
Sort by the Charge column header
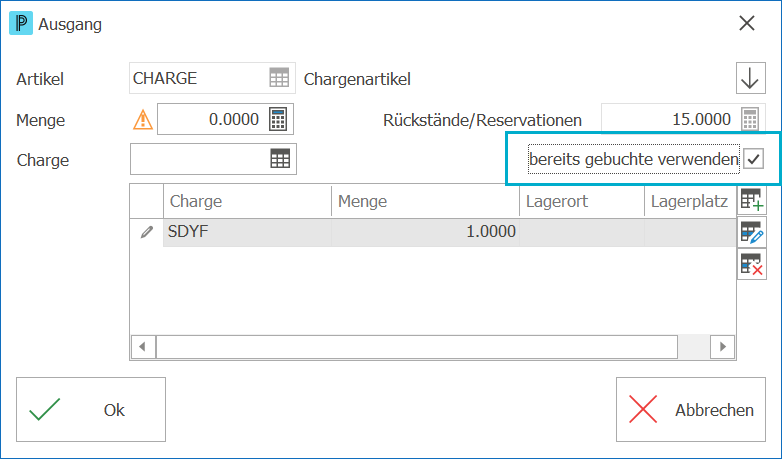pos(247,201)
